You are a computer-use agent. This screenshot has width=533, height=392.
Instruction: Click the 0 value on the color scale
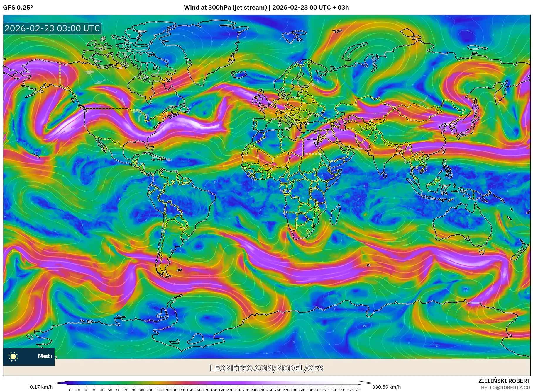pos(70,390)
